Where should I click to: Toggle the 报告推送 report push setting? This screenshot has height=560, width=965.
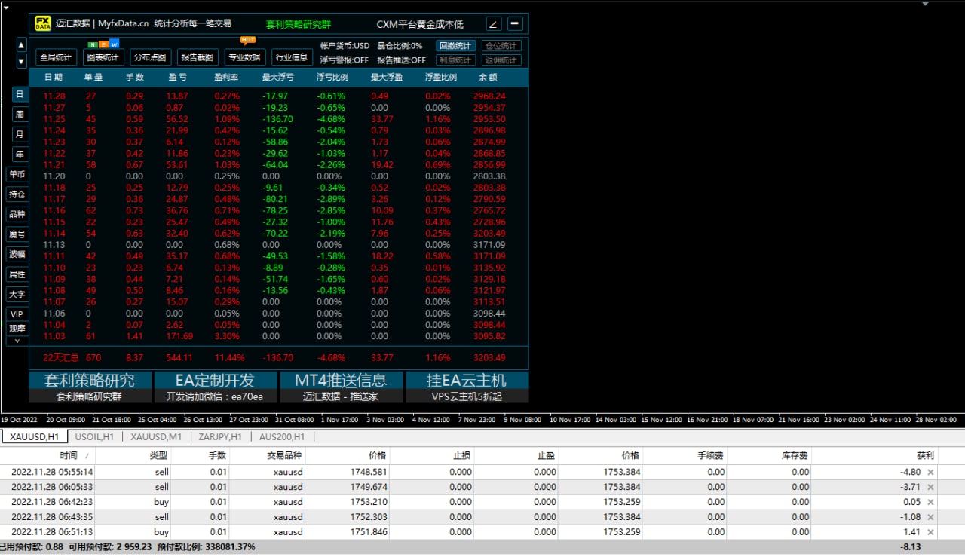pos(401,60)
